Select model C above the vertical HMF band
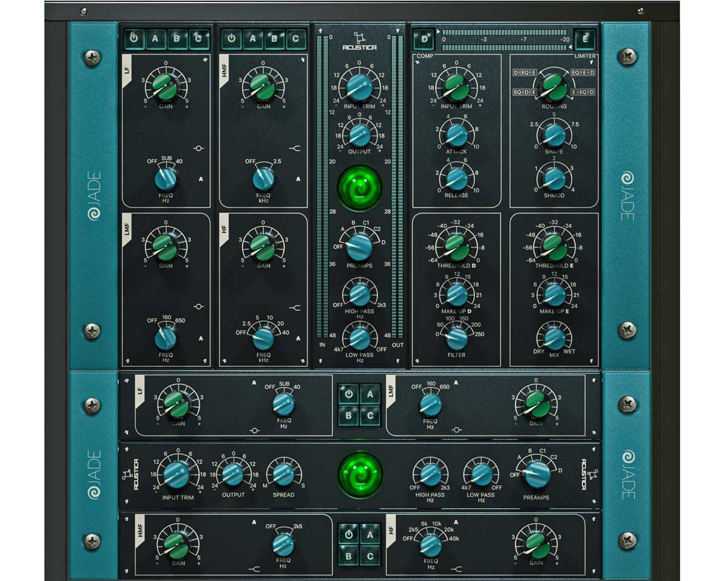728x581 pixels. (296, 39)
